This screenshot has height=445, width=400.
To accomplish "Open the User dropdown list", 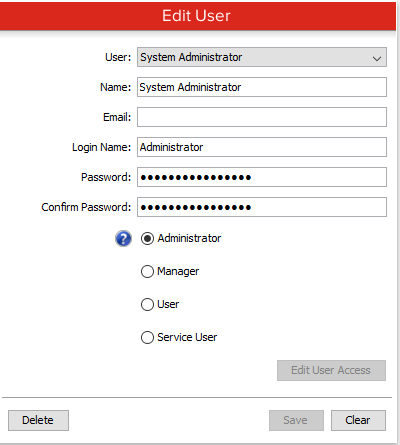I will pyautogui.click(x=262, y=57).
